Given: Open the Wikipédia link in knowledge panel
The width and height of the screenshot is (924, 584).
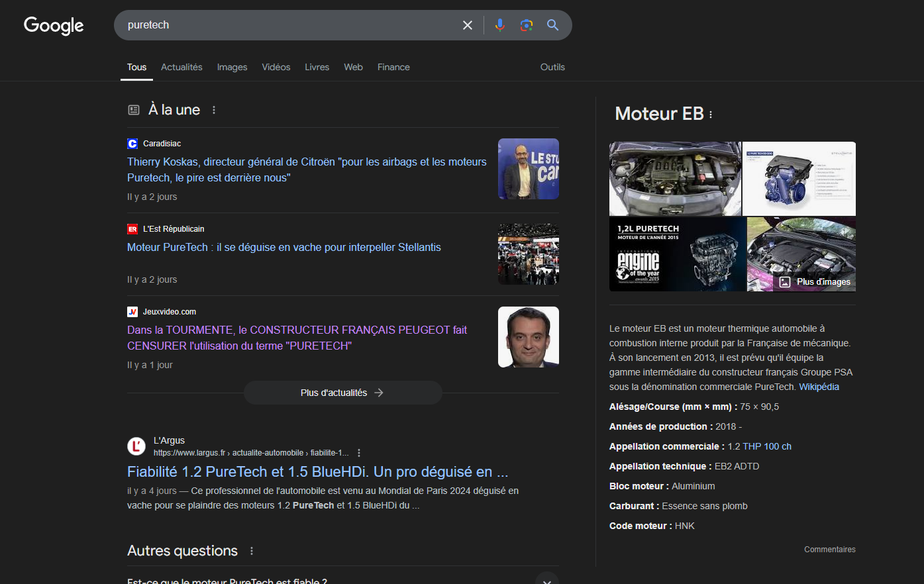Looking at the screenshot, I should pyautogui.click(x=819, y=387).
